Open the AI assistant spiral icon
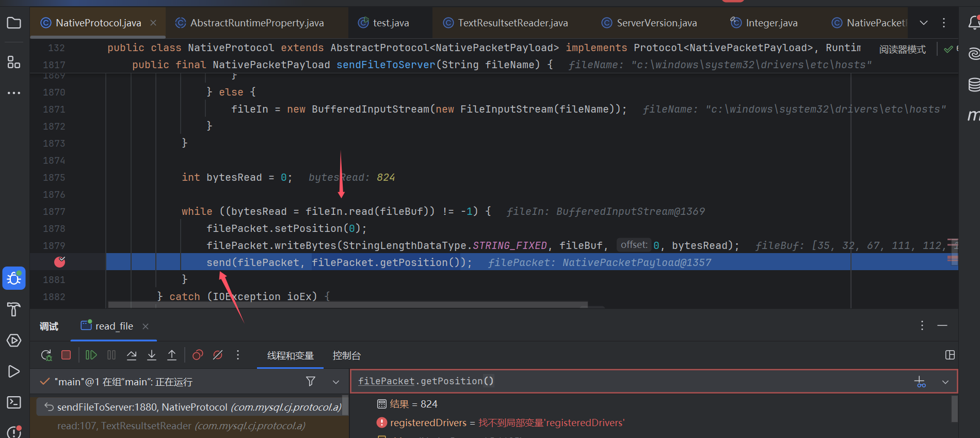The width and height of the screenshot is (980, 438). [973, 53]
